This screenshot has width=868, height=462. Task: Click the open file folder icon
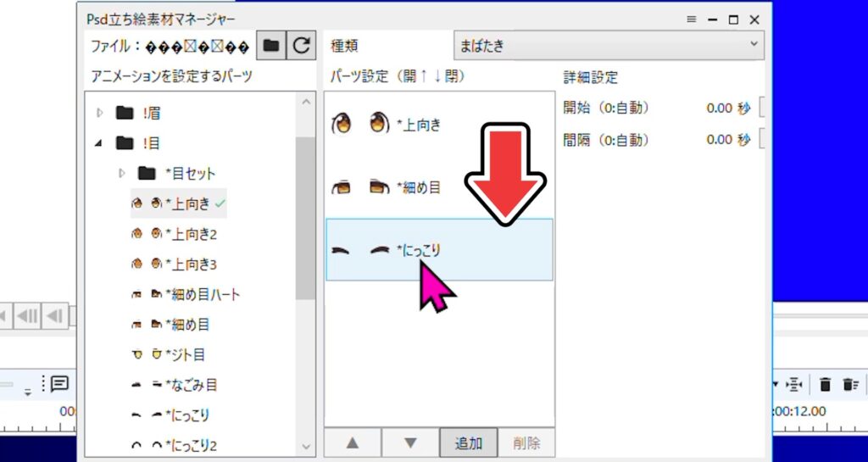[270, 46]
